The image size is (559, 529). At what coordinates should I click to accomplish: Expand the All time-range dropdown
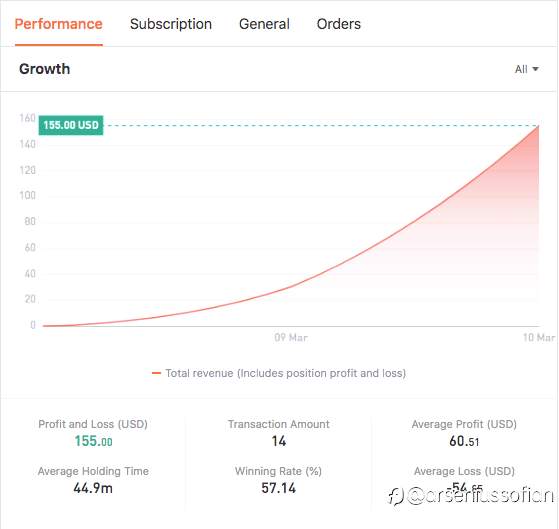[526, 69]
